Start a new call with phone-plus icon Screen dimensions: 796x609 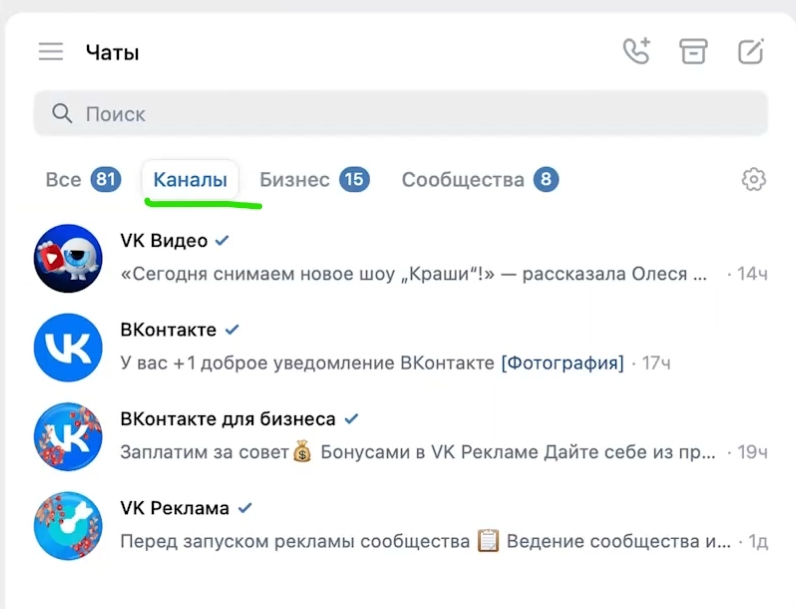coord(637,51)
